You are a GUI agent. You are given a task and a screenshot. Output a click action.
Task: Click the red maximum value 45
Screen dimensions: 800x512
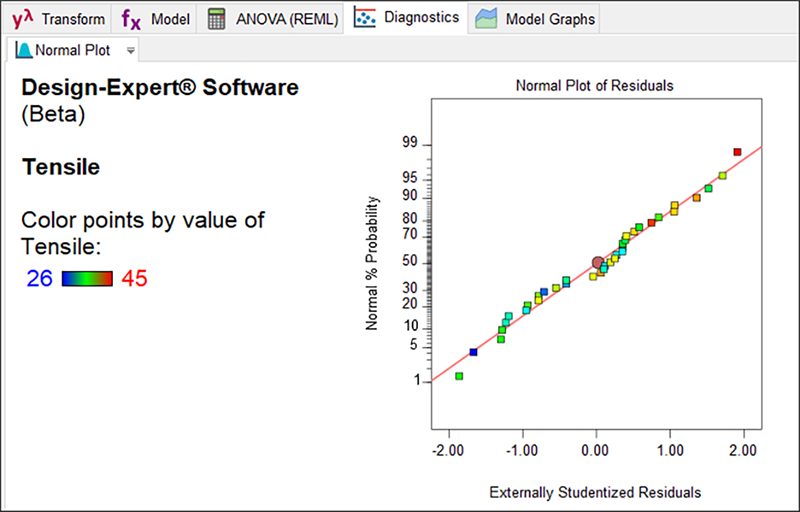(x=134, y=279)
